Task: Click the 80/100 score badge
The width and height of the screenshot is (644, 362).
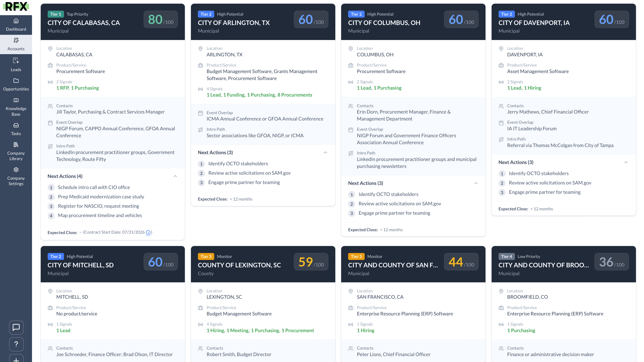Action: (x=160, y=20)
